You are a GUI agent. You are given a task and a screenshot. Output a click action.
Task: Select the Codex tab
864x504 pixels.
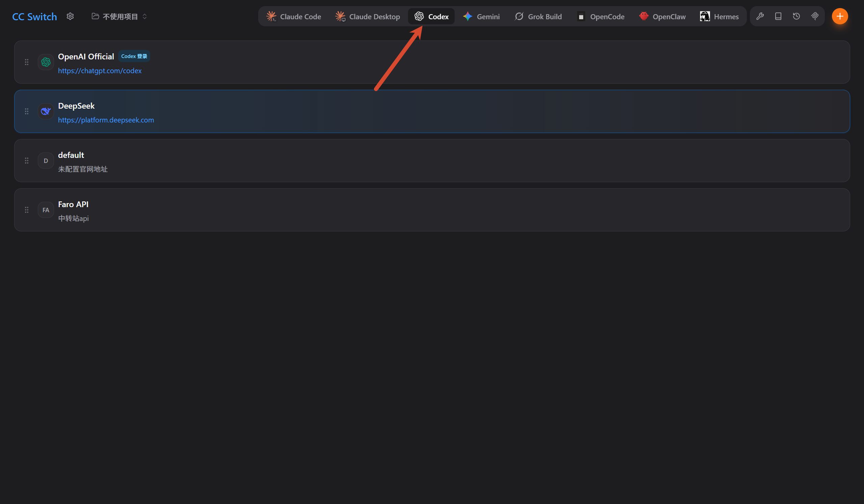(431, 17)
